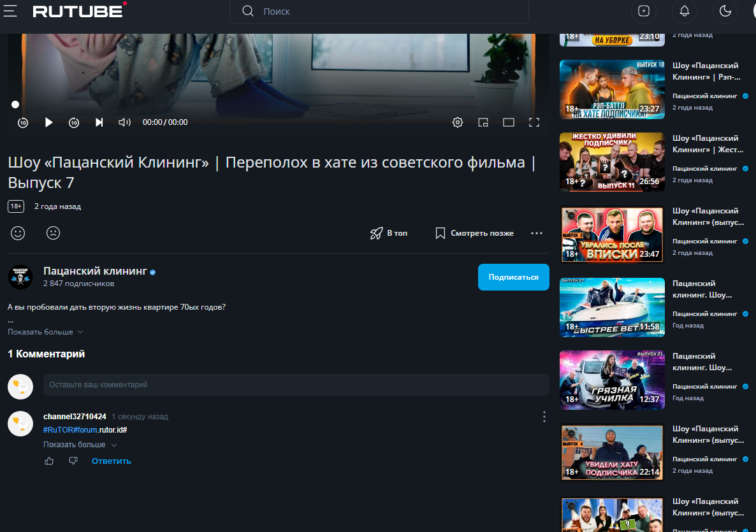Like the channel32710424 comment
756x532 pixels.
(x=49, y=461)
